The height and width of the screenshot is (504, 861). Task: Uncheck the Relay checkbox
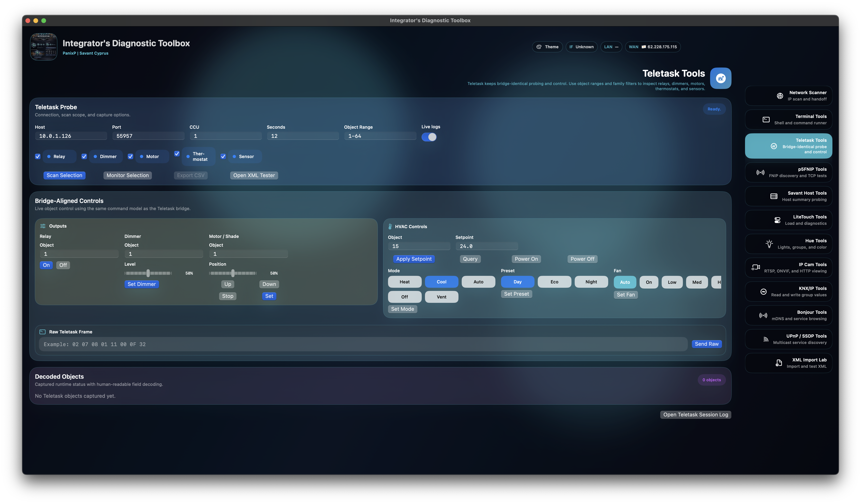(x=38, y=156)
